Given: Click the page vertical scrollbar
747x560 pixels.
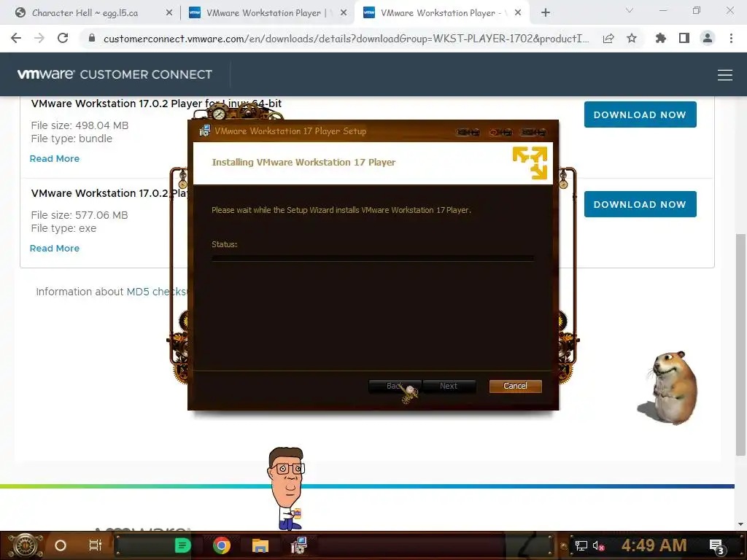Looking at the screenshot, I should [740, 344].
